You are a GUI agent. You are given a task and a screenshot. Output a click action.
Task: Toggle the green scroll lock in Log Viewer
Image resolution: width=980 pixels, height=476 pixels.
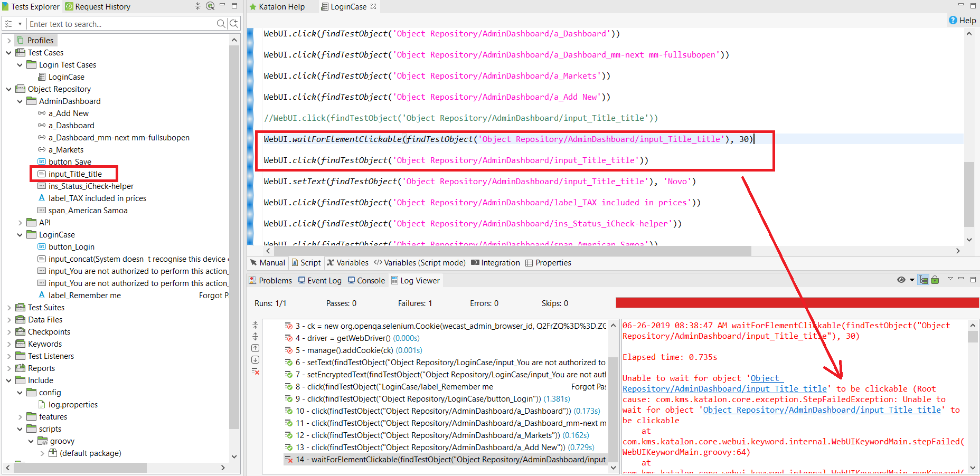[x=935, y=280]
